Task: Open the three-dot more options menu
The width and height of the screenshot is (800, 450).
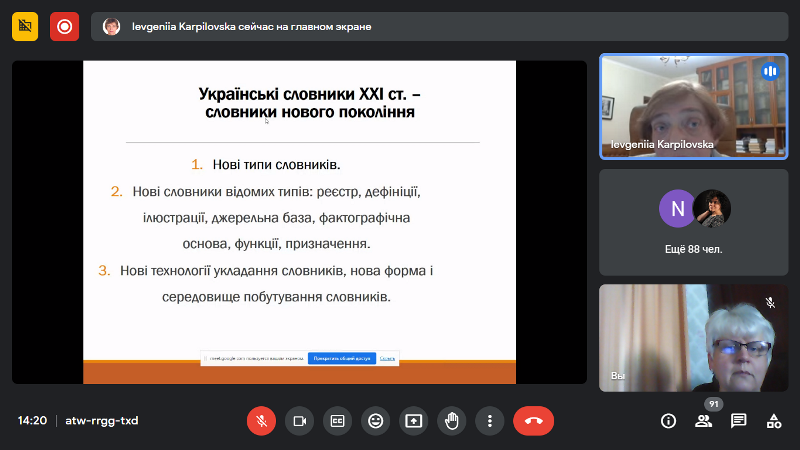Action: click(489, 421)
